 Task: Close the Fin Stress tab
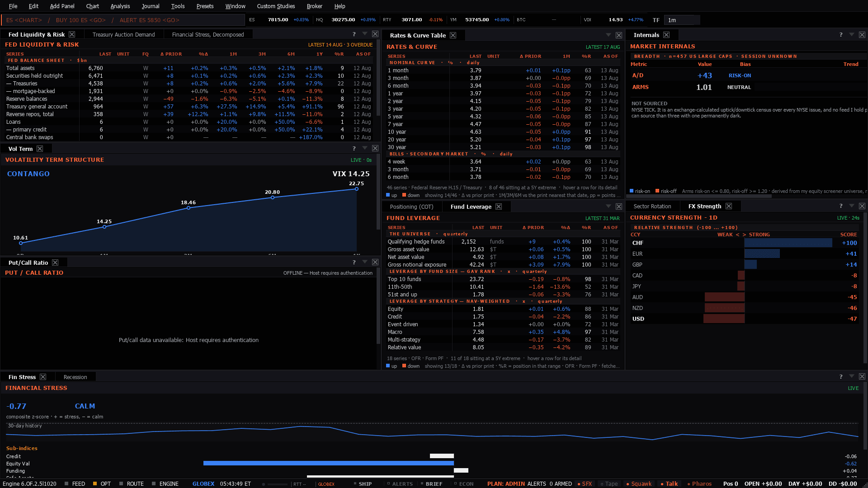point(43,377)
